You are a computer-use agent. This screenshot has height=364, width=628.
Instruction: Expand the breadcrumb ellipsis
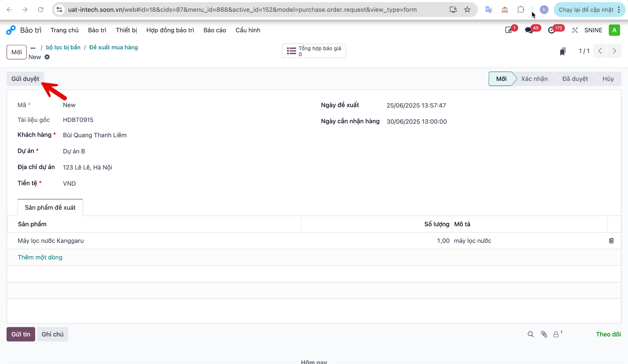pos(33,48)
